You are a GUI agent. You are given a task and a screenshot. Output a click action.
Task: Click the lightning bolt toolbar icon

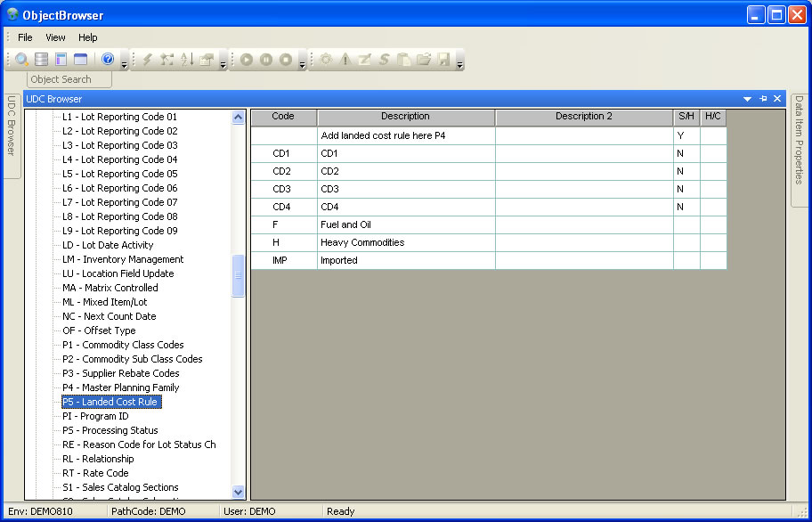[148, 60]
